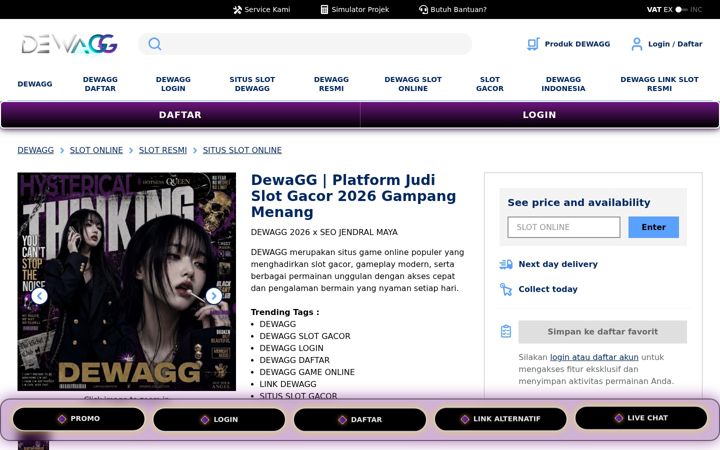Click the LINK DEWAGG trending tag
Viewport: 720px width, 450px height.
pos(288,384)
